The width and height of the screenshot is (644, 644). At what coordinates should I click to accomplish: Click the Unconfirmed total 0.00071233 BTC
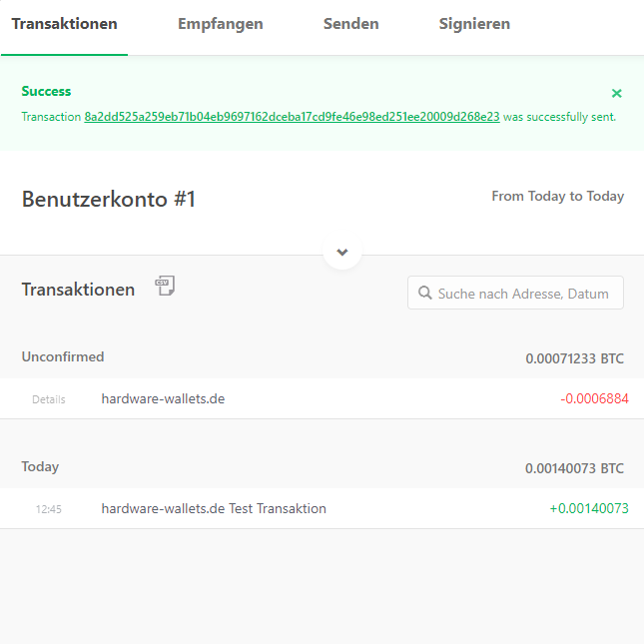pos(574,358)
